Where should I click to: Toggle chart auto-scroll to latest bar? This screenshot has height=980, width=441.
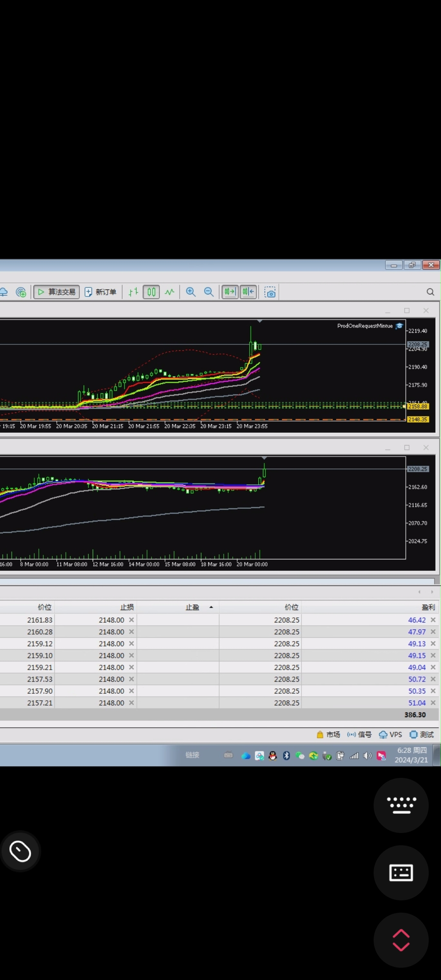230,292
